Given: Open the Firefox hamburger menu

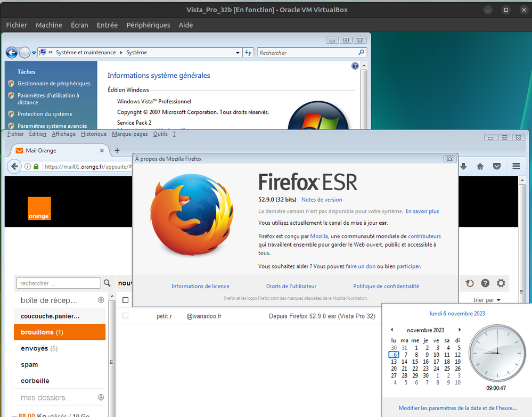Looking at the screenshot, I should 515,166.
